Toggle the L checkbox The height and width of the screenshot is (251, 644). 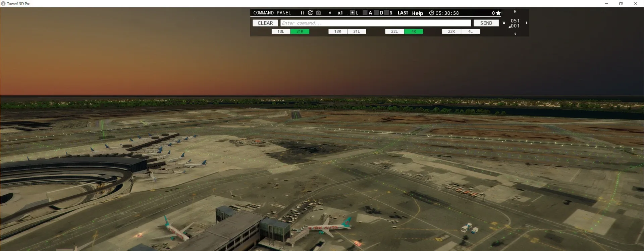click(x=352, y=13)
